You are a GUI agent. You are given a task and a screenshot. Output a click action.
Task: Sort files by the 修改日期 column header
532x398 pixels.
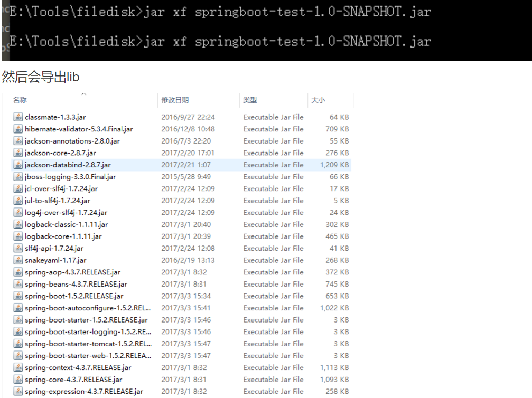pyautogui.click(x=175, y=100)
